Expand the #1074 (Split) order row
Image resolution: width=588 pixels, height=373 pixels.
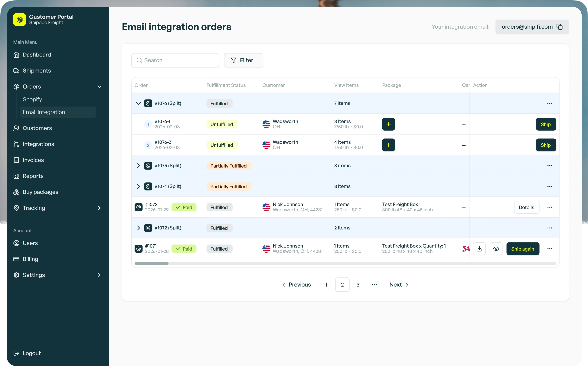click(x=139, y=186)
